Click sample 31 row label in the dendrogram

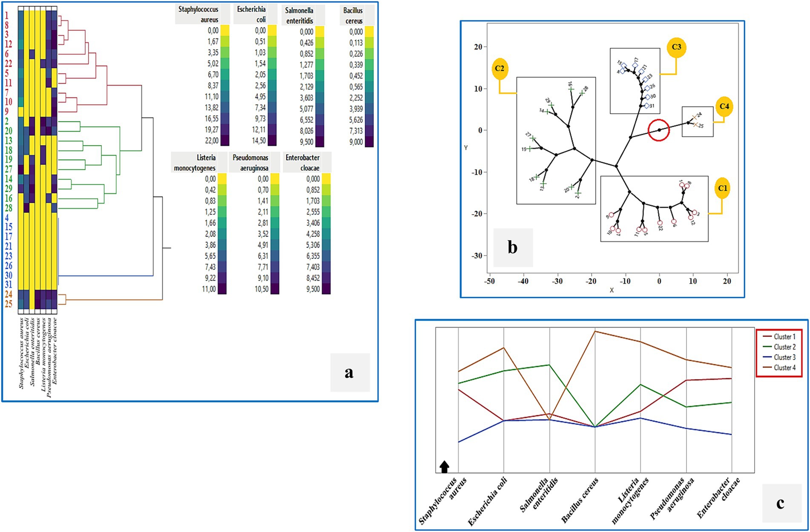(x=9, y=285)
